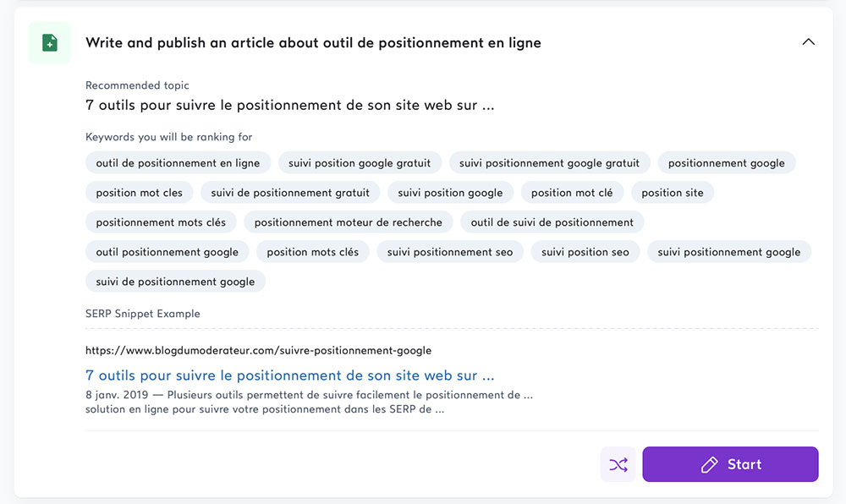Select the 'suivi position google gratuit' tag
The image size is (846, 504).
[360, 163]
